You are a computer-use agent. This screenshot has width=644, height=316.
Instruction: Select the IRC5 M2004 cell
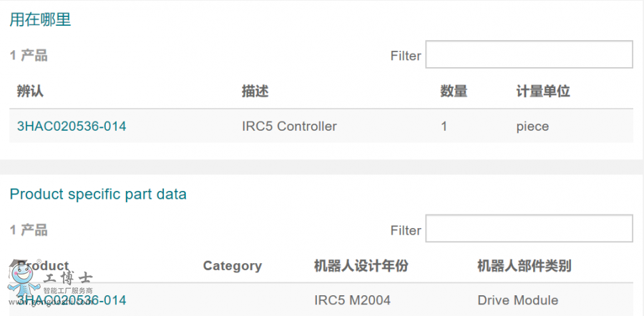(352, 300)
